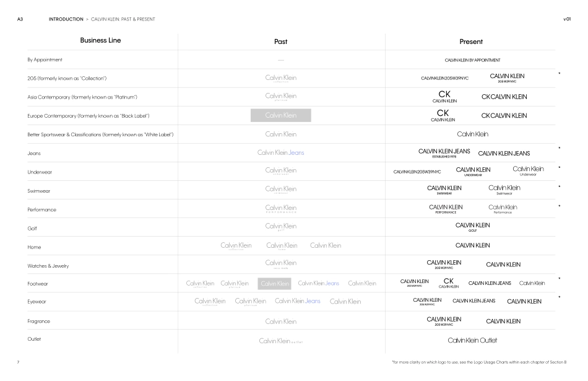
Task: Select the Past column header
Action: click(x=280, y=42)
